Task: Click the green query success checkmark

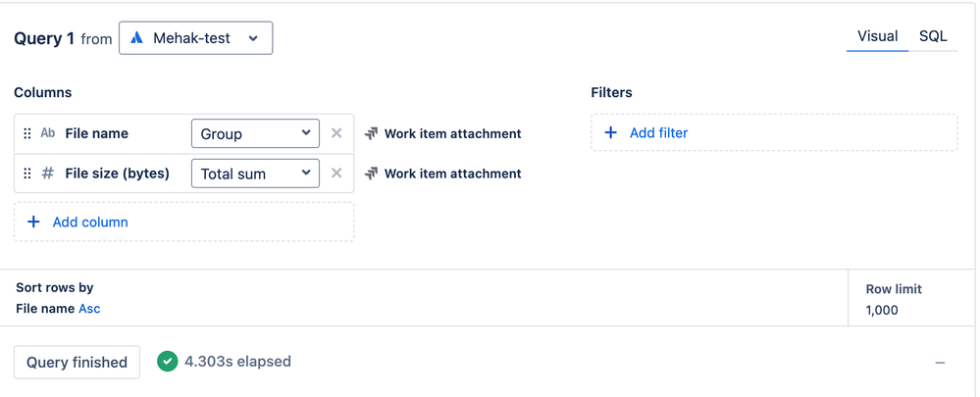Action: tap(168, 362)
